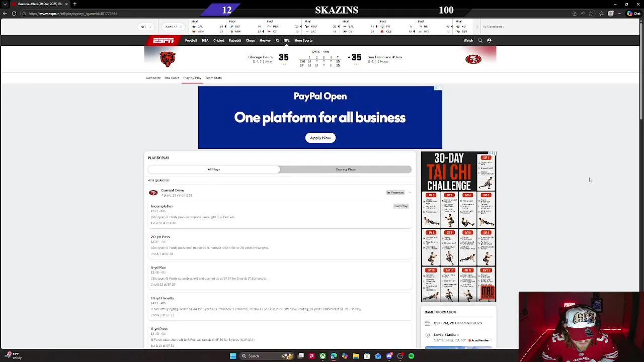Open Hockey in the ESPN menu
The image size is (644, 362).
click(x=265, y=40)
